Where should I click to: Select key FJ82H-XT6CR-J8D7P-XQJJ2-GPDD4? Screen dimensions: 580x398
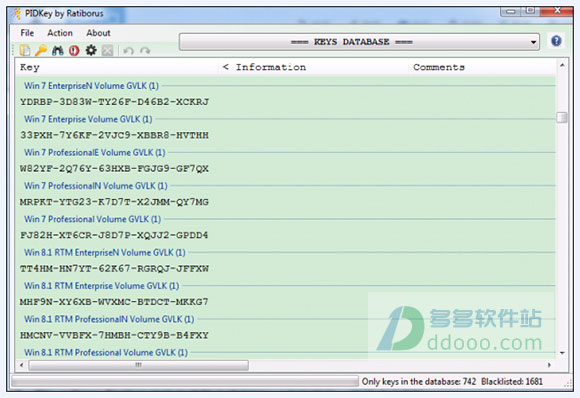[114, 235]
